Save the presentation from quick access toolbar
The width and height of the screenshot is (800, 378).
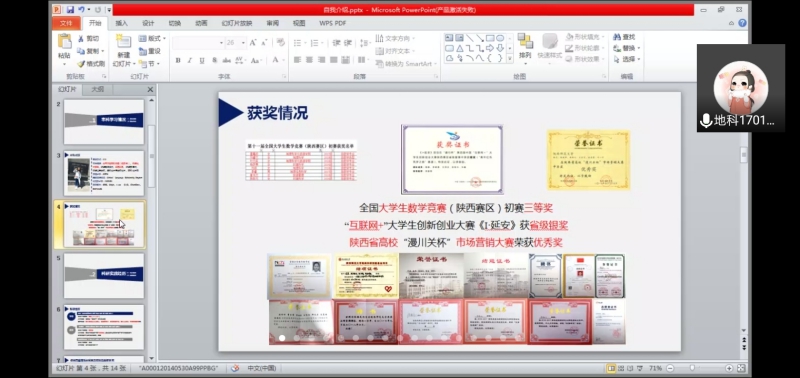click(x=70, y=10)
